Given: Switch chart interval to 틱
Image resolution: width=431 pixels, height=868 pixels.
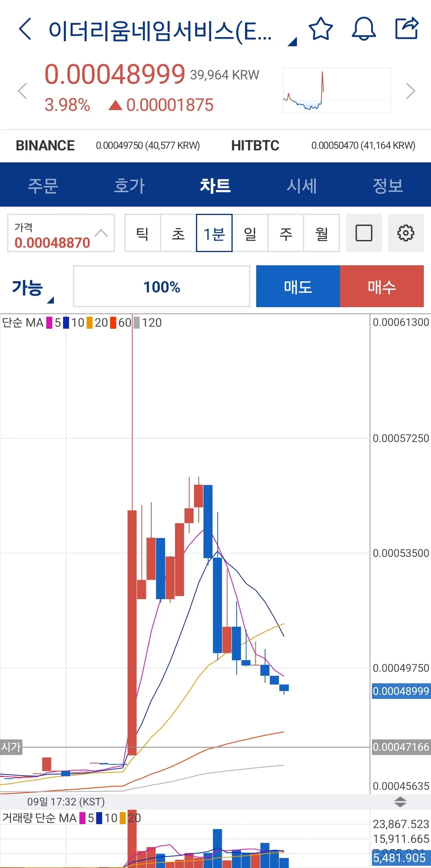Looking at the screenshot, I should [142, 233].
